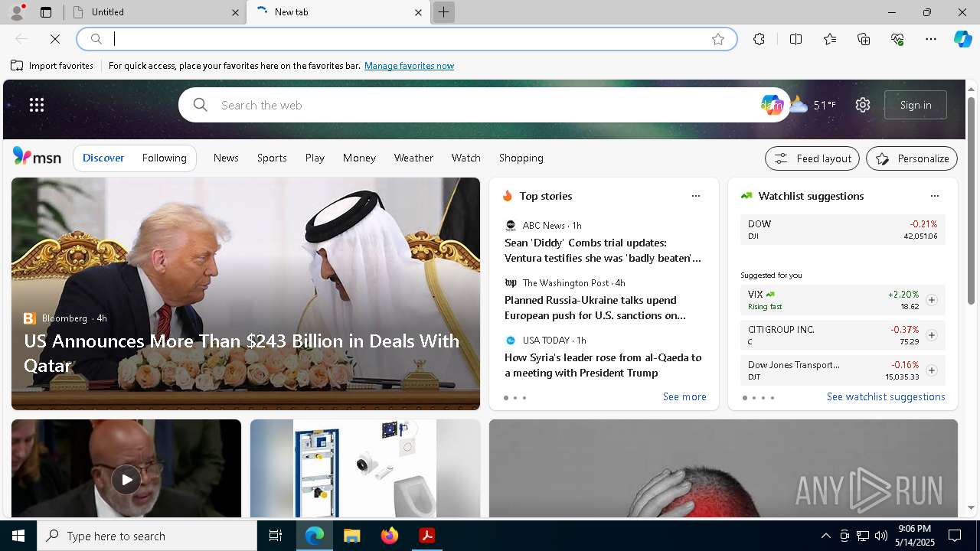Click Manage favorites now link

409,66
